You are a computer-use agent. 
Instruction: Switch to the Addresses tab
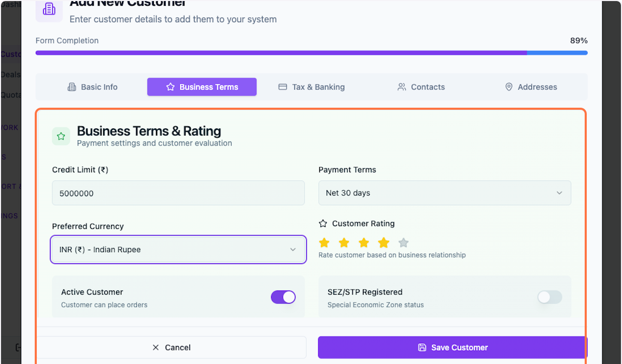tap(531, 87)
